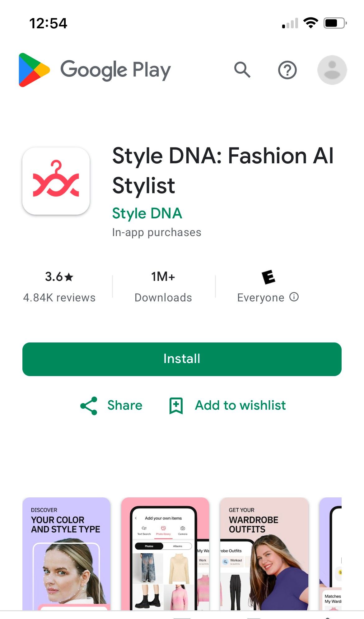
Task: Click Add to wishlist text
Action: coord(240,405)
